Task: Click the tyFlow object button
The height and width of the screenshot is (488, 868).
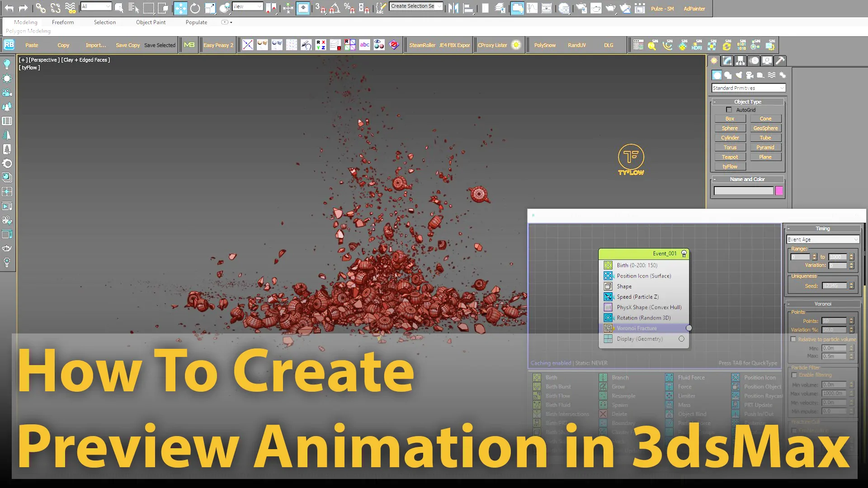Action: pos(730,166)
